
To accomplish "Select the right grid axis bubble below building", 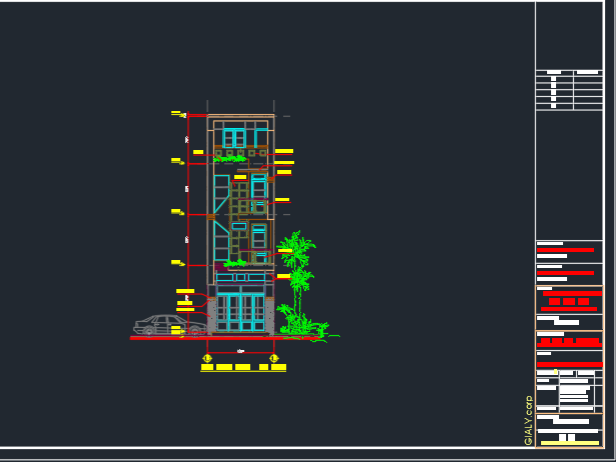I will coord(274,357).
